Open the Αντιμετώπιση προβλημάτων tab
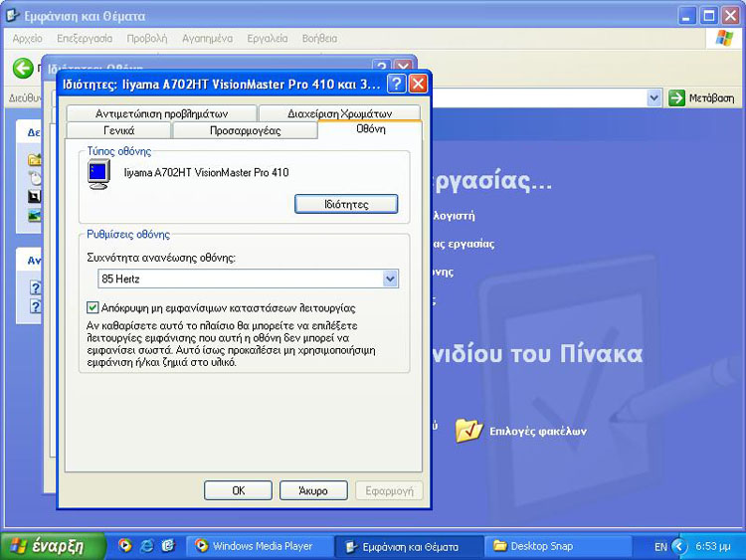The width and height of the screenshot is (746, 560). (162, 113)
